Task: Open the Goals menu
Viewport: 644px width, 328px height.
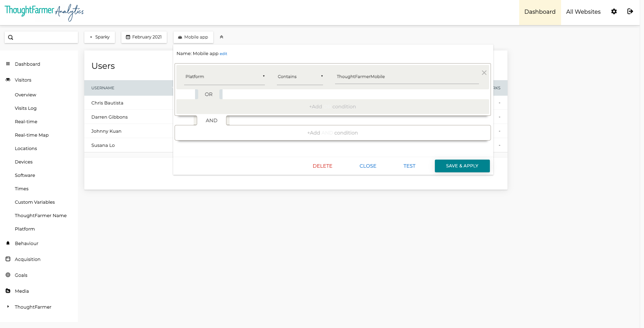Action: coord(21,275)
